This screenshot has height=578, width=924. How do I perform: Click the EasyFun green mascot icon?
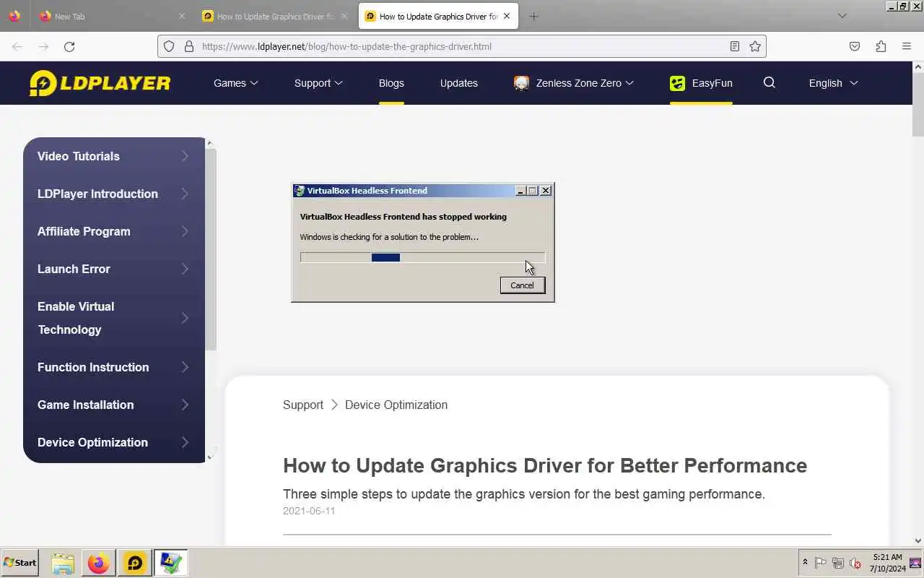(x=677, y=83)
